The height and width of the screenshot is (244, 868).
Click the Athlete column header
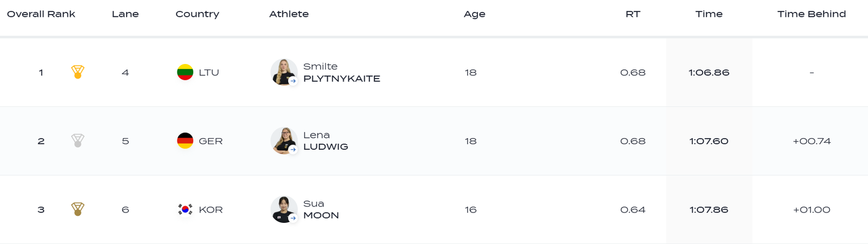coord(289,14)
